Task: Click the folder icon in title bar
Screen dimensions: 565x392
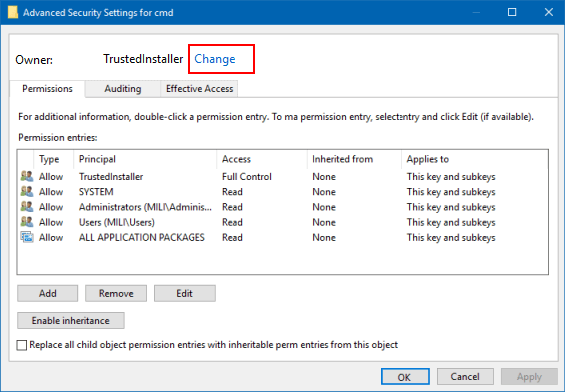Action: pyautogui.click(x=13, y=12)
